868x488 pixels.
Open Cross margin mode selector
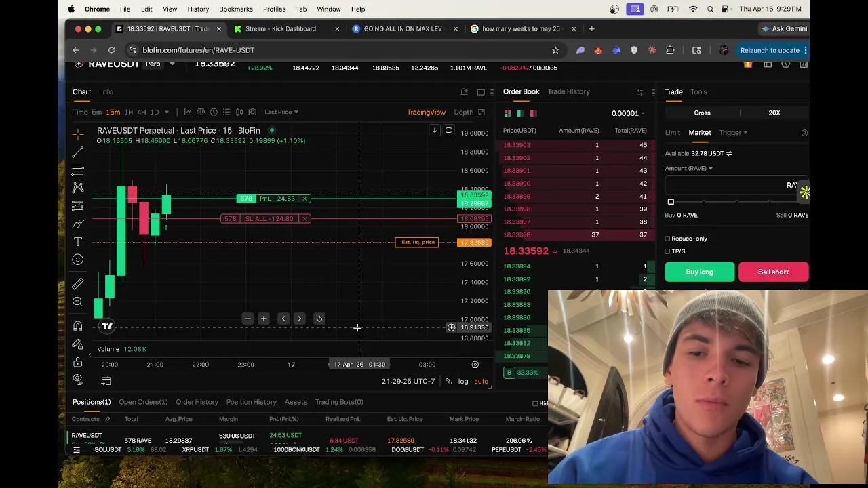(x=702, y=113)
